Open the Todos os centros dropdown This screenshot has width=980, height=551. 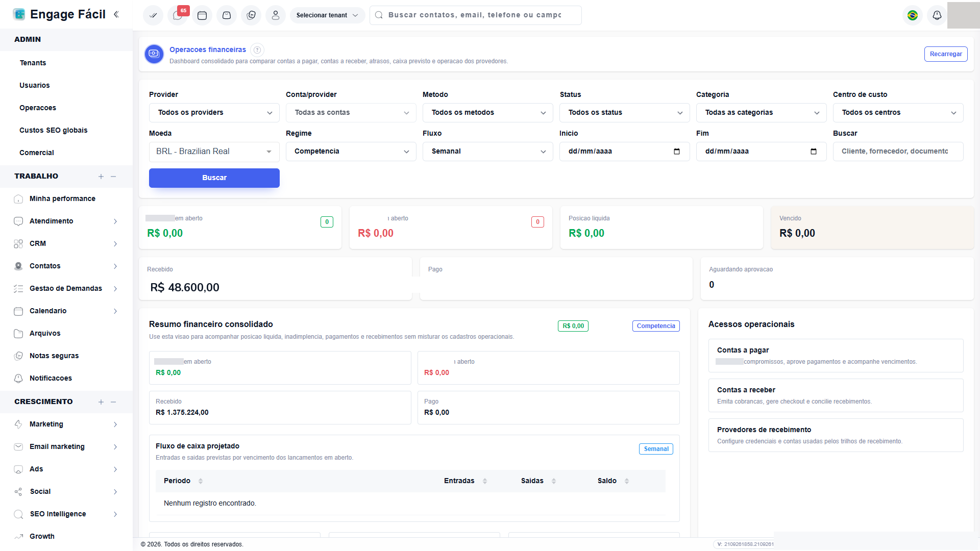tap(898, 113)
